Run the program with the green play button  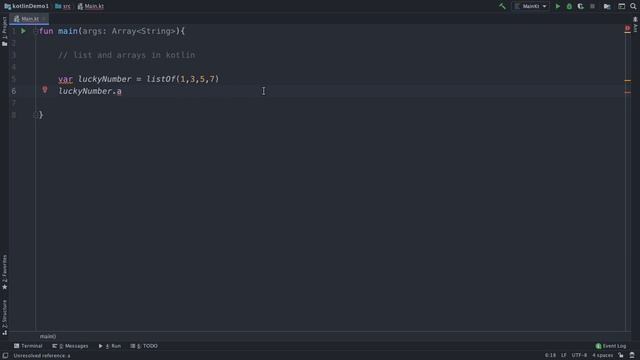point(558,6)
